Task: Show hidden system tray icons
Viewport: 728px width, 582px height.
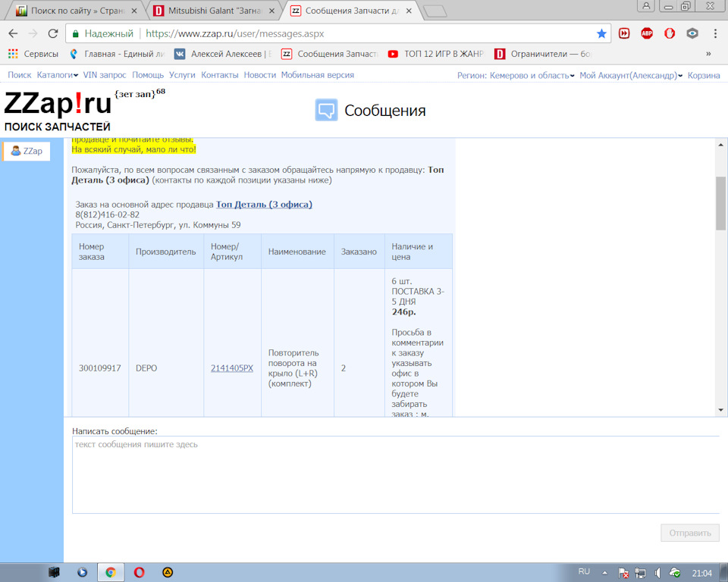Action: [x=604, y=573]
